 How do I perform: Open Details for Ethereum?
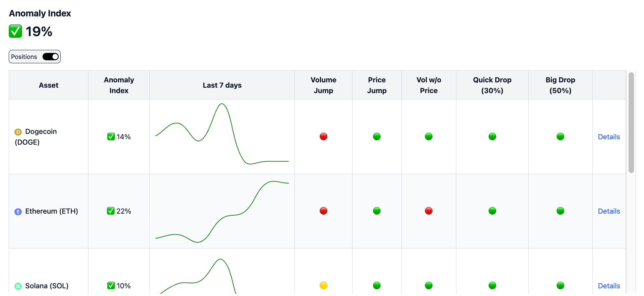609,211
